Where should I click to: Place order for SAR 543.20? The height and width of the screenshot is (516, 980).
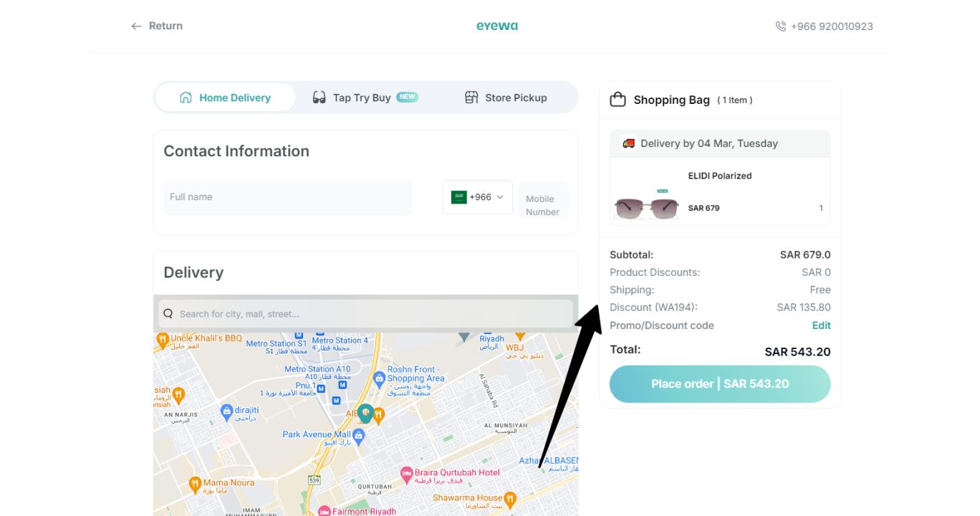(720, 384)
